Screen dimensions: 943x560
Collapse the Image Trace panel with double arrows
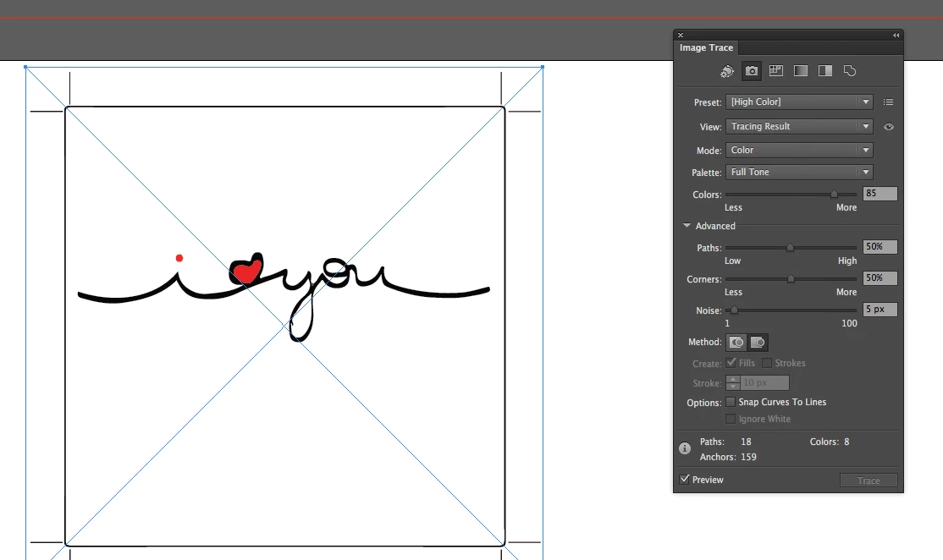click(896, 36)
